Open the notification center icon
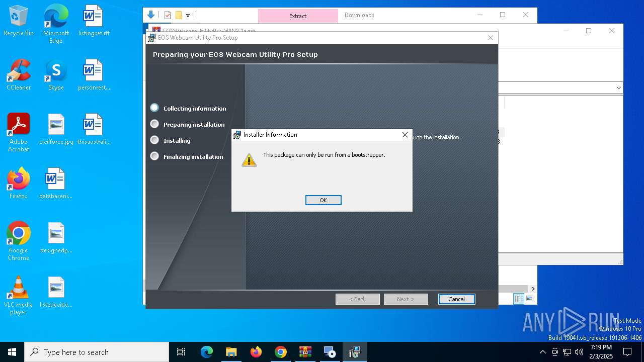This screenshot has height=362, width=644. pos(627,352)
